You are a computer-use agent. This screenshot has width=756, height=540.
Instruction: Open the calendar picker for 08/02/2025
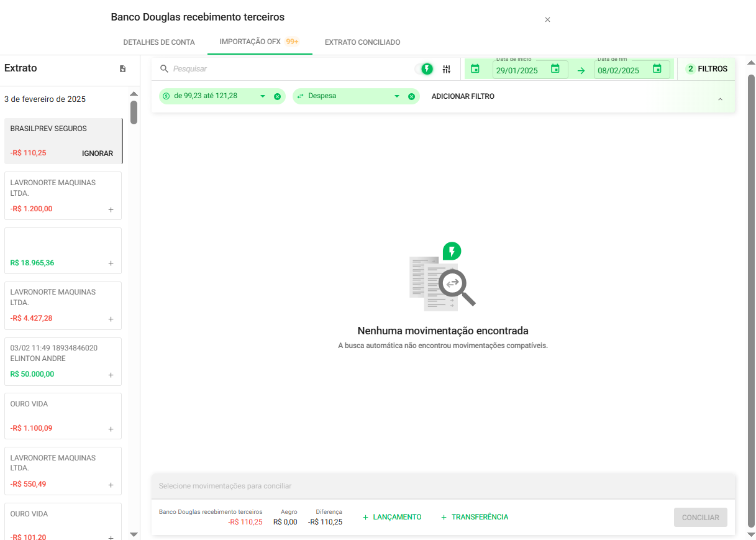pos(657,69)
